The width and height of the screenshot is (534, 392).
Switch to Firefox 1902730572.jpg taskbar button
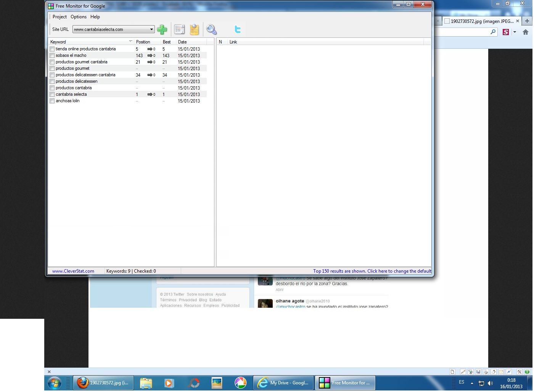(x=103, y=383)
